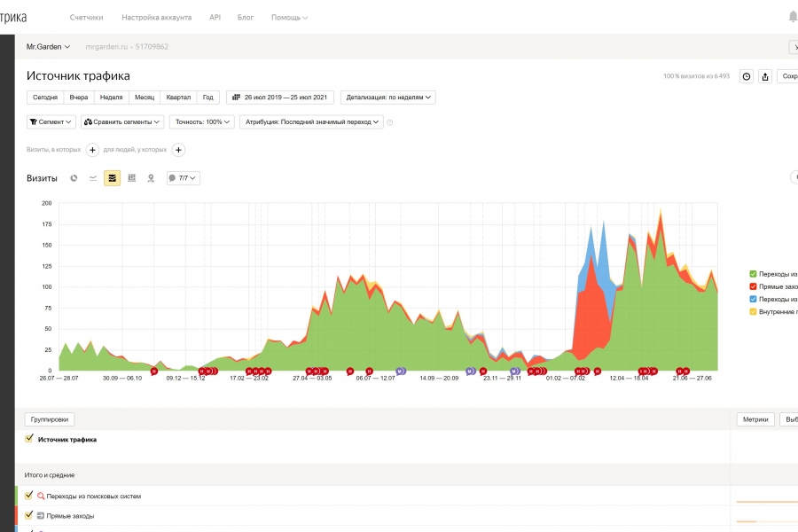Select Сегодня period tab

tap(45, 98)
